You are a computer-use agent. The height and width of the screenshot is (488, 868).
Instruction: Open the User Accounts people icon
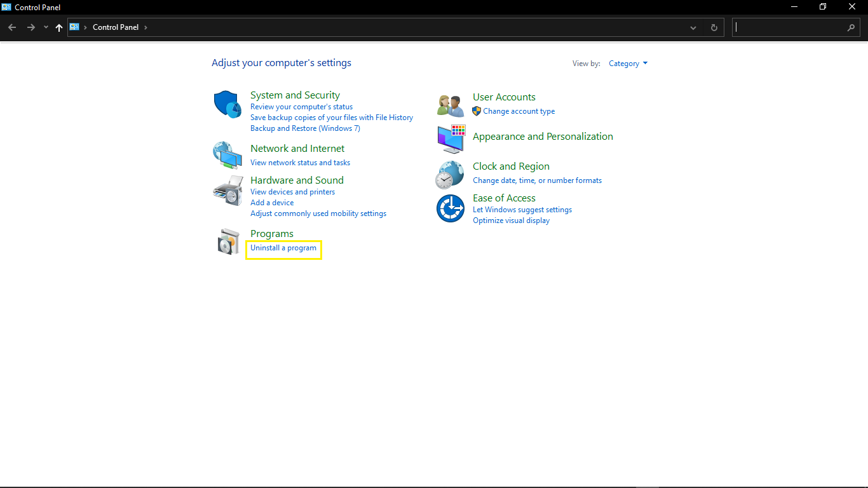pyautogui.click(x=451, y=105)
